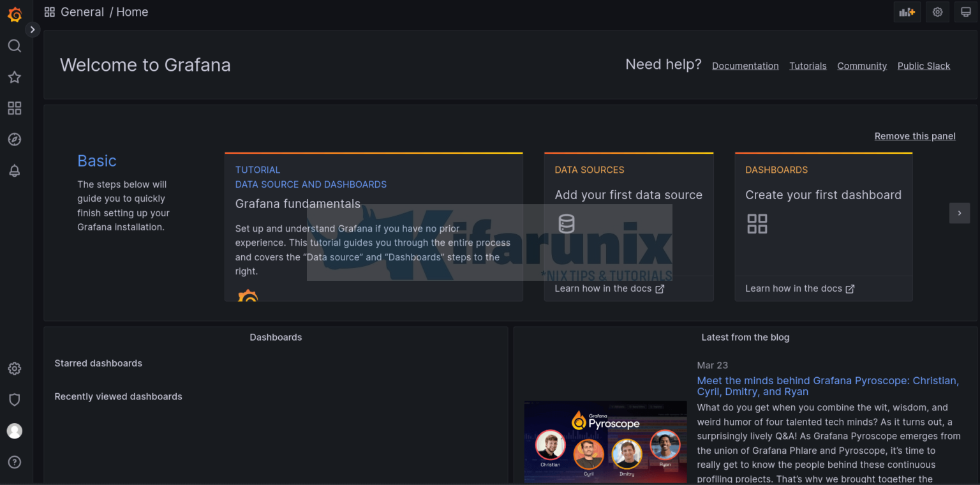Click the right arrow to see more getting-started cards
The image size is (980, 485).
click(x=960, y=213)
